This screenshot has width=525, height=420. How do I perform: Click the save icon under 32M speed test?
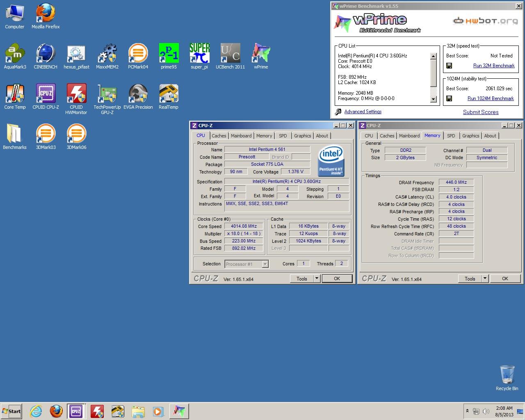(449, 66)
